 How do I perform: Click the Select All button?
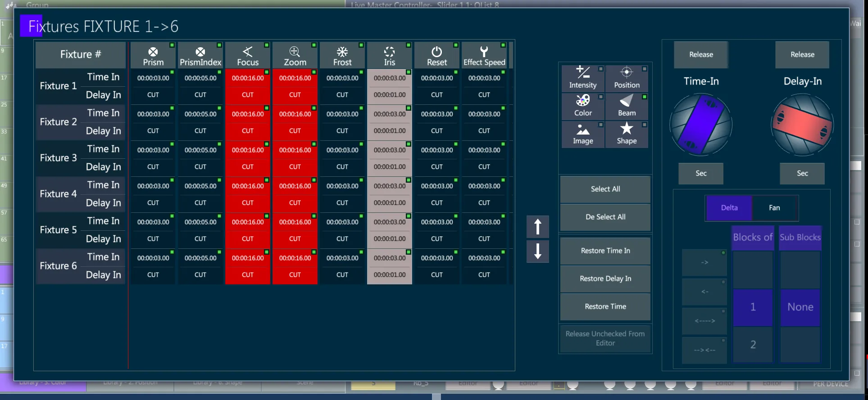605,189
